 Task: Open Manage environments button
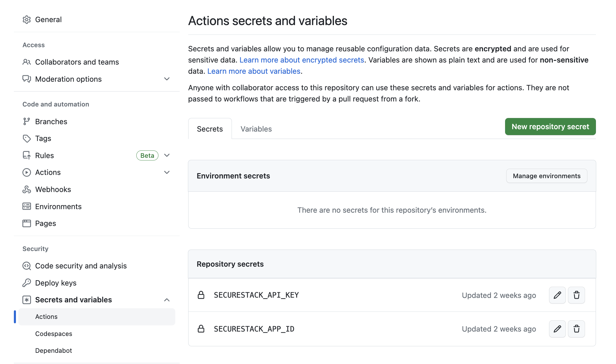(546, 176)
